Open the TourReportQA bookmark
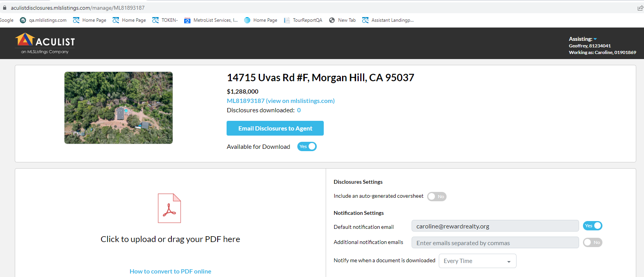Screen dimensions: 644x277 [x=303, y=20]
